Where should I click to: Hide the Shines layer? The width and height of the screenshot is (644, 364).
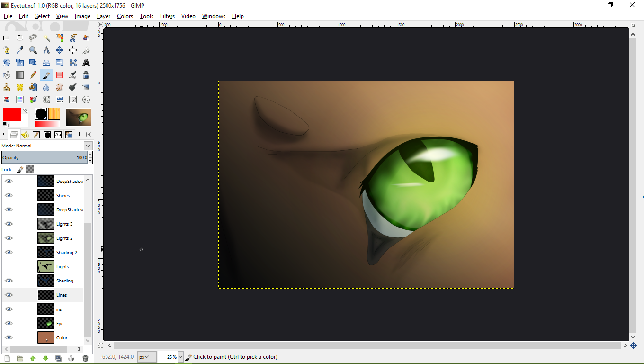[x=9, y=195]
